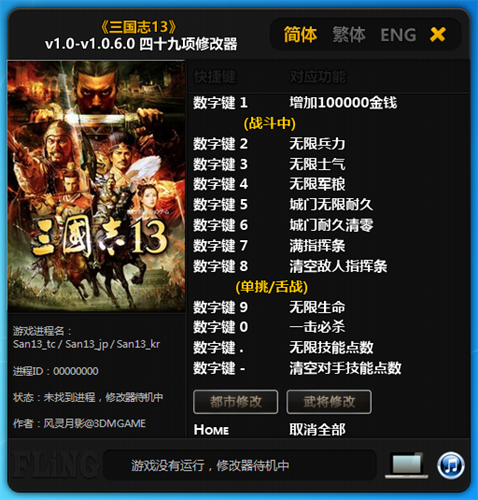Toggle 增加100000金钱 cheat option
The height and width of the screenshot is (500, 478).
(x=343, y=103)
